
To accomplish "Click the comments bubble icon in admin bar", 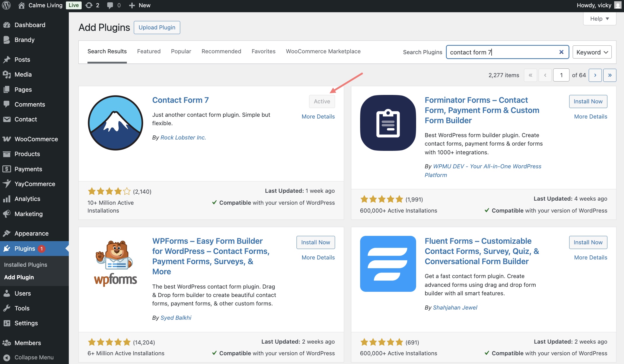I will (110, 5).
